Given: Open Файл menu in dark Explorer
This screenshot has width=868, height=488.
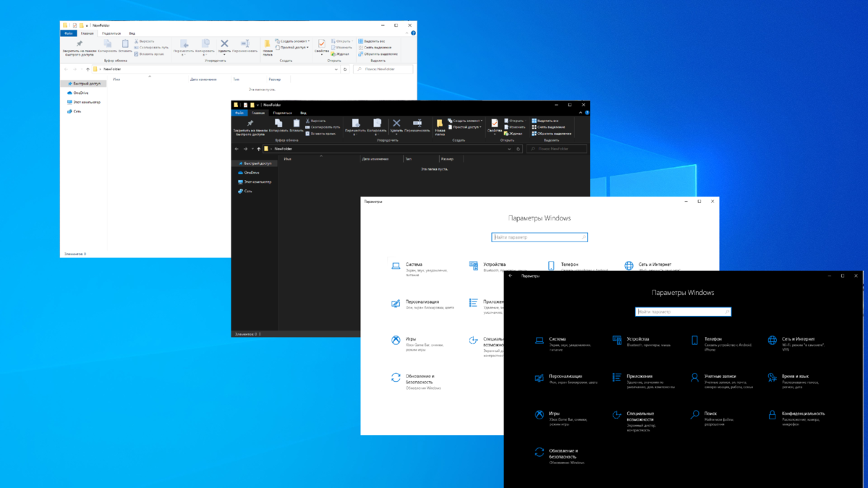Looking at the screenshot, I should (239, 113).
